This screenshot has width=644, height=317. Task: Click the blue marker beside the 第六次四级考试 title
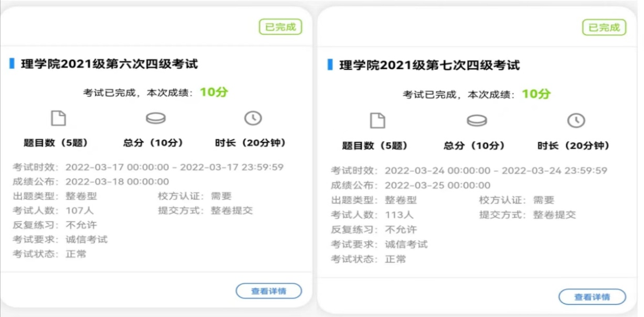pos(11,64)
